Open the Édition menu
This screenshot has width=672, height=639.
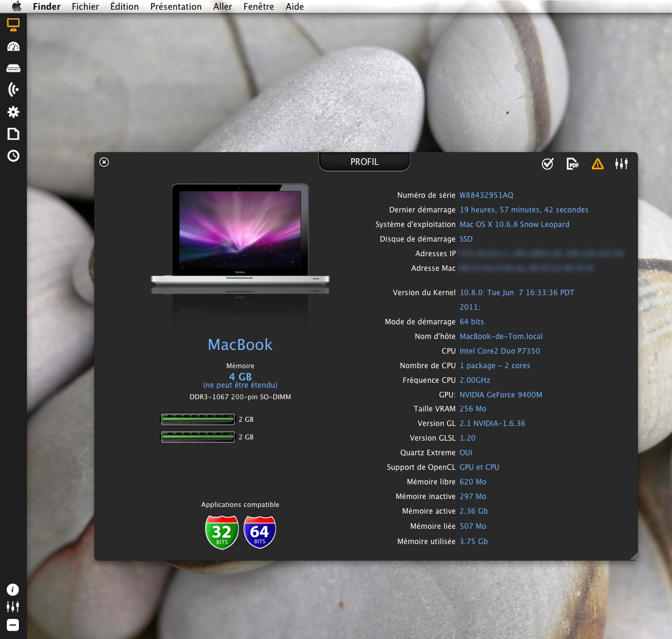pyautogui.click(x=124, y=7)
